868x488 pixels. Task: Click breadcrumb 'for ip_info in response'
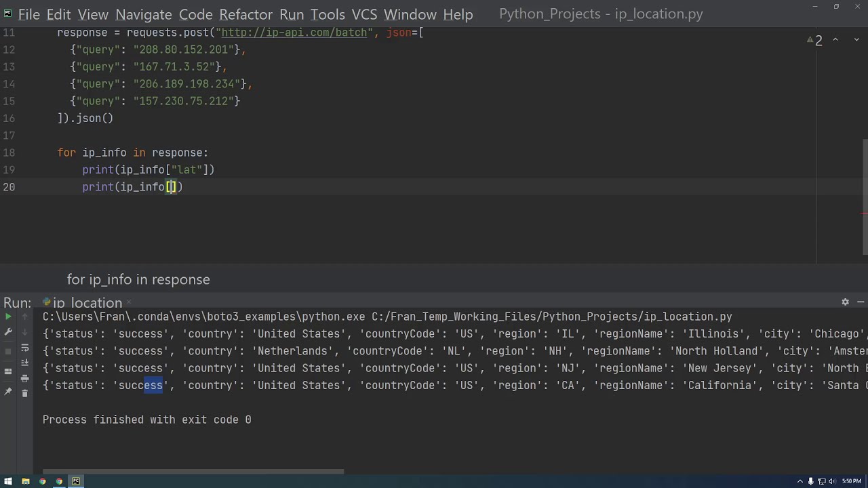(x=138, y=279)
